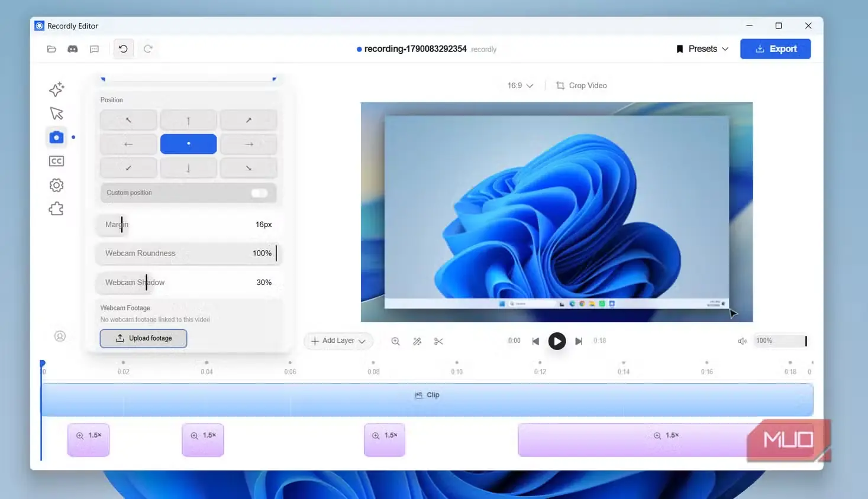Adjust the Webcam Roundness slider

pyautogui.click(x=188, y=253)
